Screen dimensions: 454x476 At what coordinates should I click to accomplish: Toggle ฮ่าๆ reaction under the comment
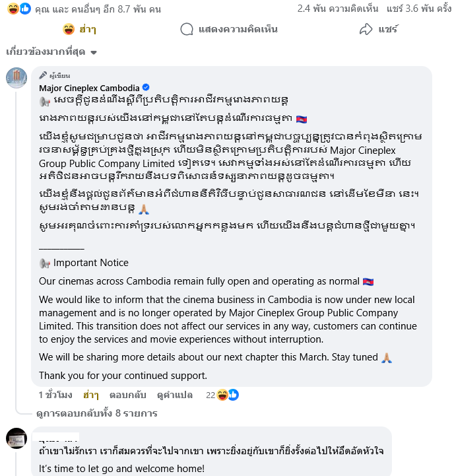[x=90, y=395]
